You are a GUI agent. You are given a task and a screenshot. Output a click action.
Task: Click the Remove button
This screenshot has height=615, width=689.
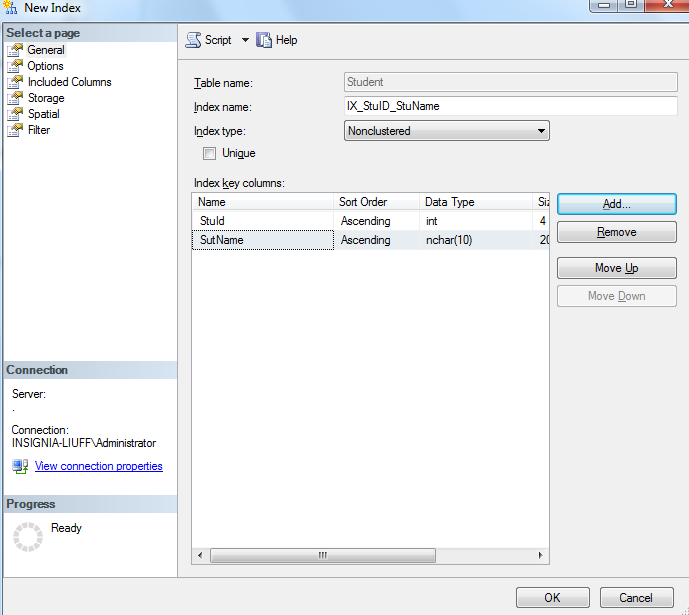coord(616,232)
